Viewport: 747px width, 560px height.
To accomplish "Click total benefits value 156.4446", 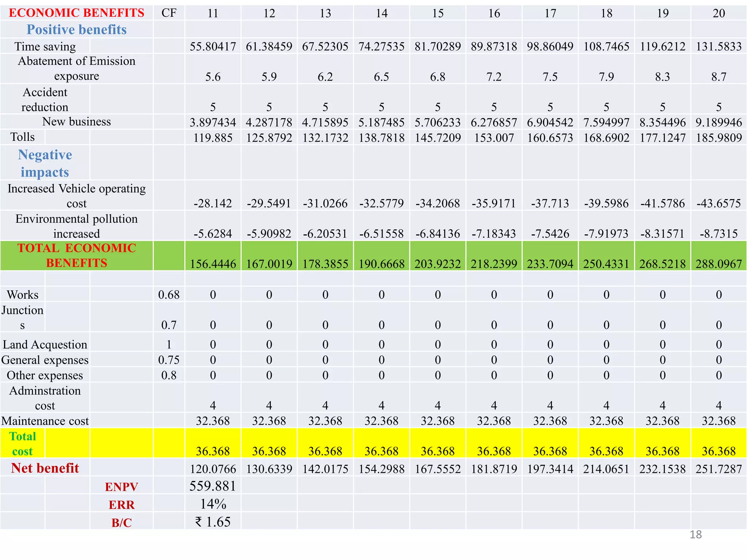I will click(x=213, y=264).
